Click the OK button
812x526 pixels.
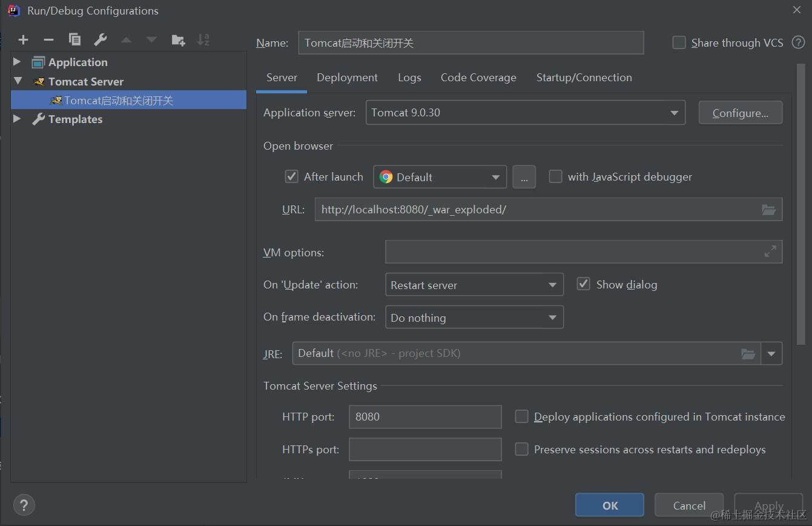click(610, 505)
